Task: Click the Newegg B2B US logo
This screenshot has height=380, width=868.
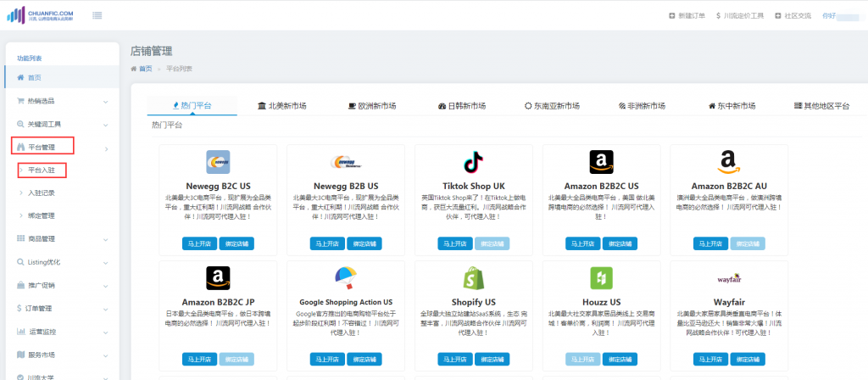Action: point(346,162)
